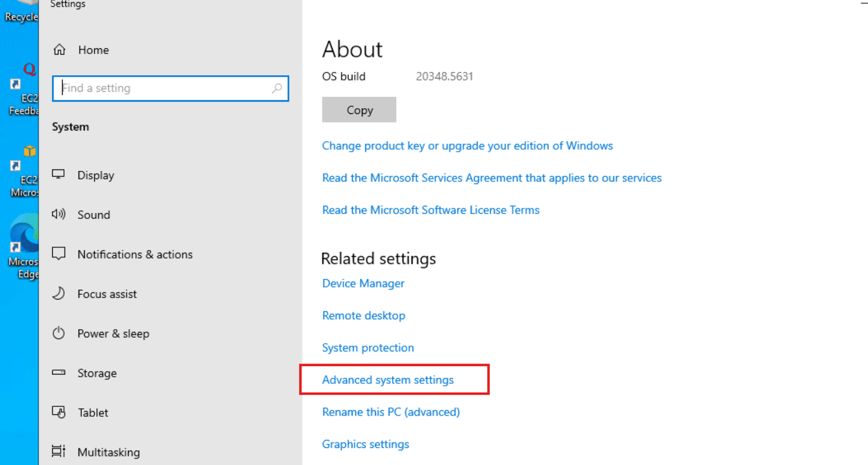Select the Power & sleep power icon

click(59, 333)
